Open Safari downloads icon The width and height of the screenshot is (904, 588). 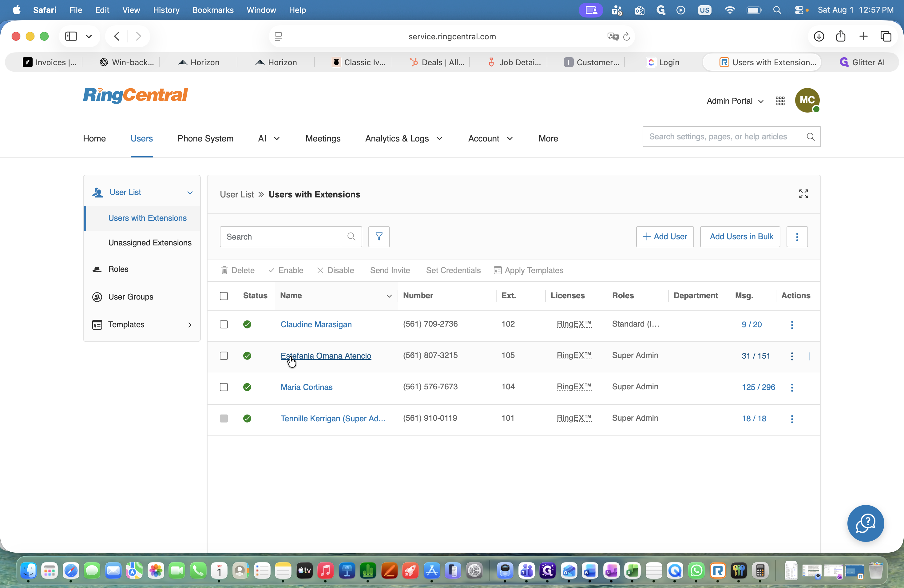[819, 37]
